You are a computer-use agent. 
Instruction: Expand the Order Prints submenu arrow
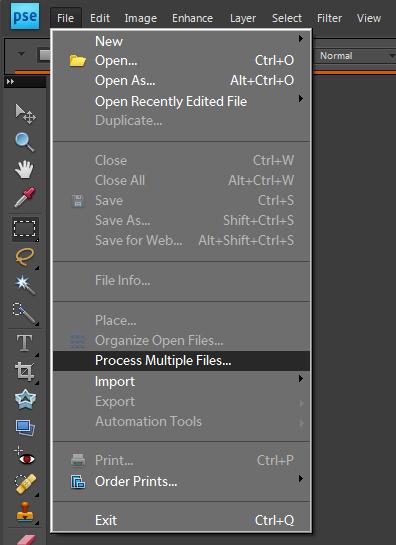coord(301,479)
